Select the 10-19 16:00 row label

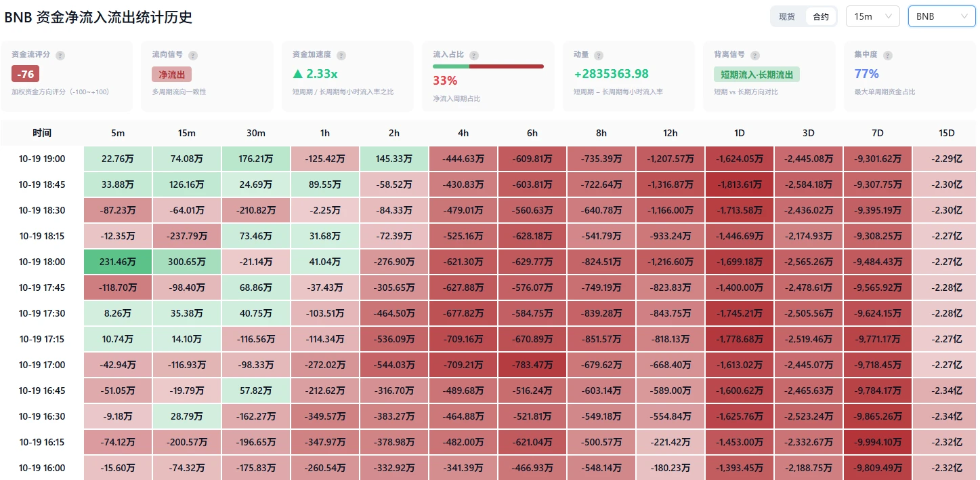tap(42, 468)
